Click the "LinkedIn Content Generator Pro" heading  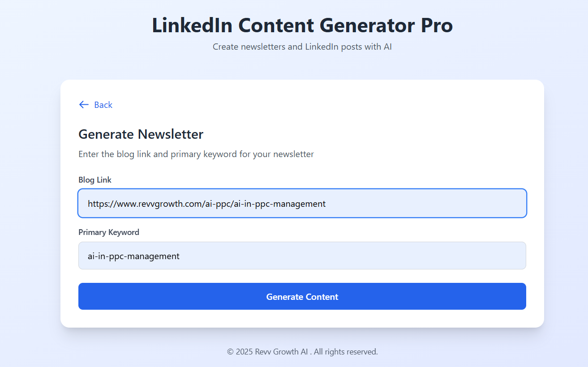pyautogui.click(x=302, y=26)
